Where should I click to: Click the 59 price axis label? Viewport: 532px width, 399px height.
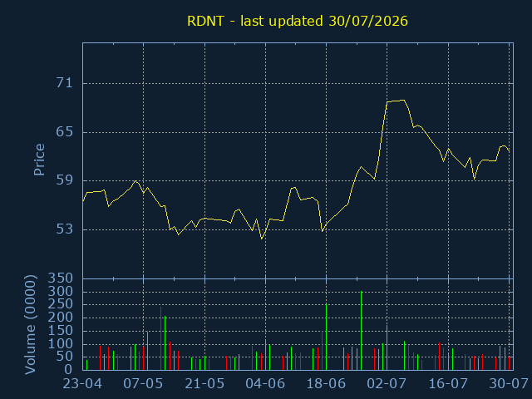(x=65, y=180)
